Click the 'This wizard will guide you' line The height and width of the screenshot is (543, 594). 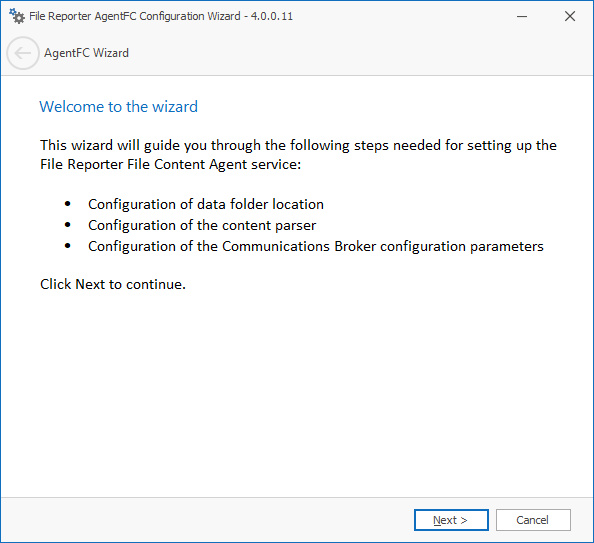pyautogui.click(x=298, y=146)
